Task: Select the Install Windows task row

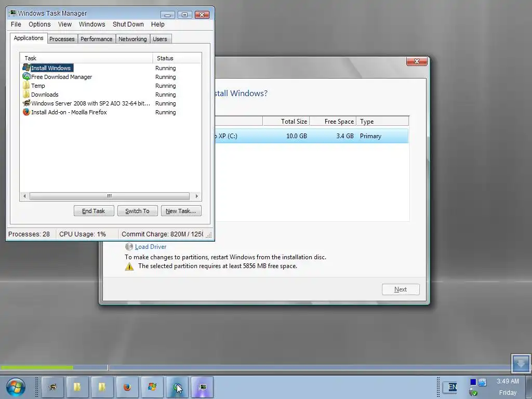Action: coord(111,68)
